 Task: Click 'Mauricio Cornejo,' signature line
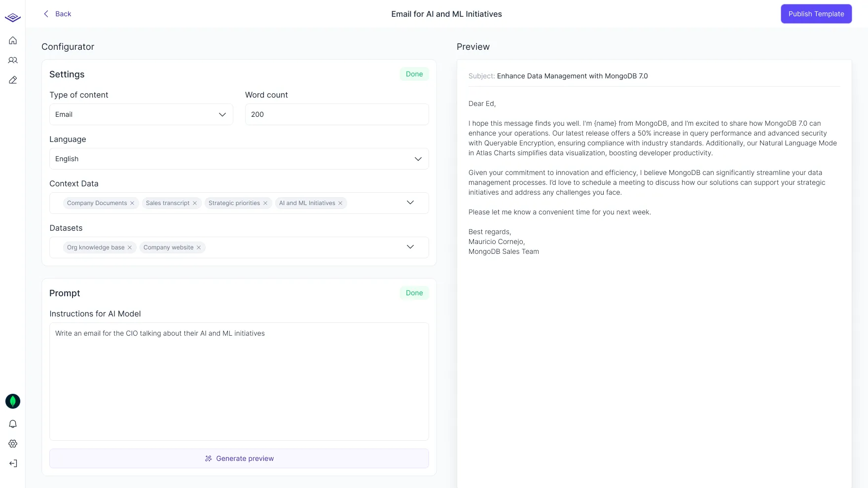pos(497,242)
